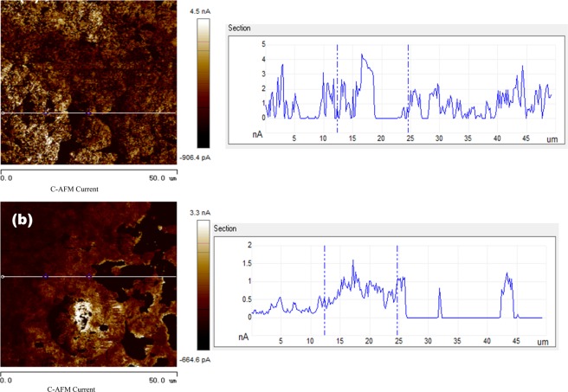Click the tallest peak in top section plot

pos(363,56)
